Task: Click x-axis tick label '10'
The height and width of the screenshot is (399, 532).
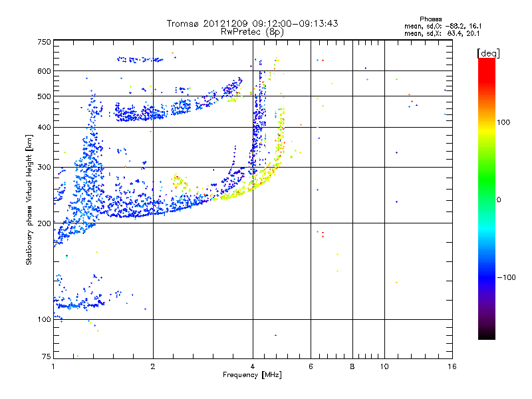Action: tap(384, 366)
